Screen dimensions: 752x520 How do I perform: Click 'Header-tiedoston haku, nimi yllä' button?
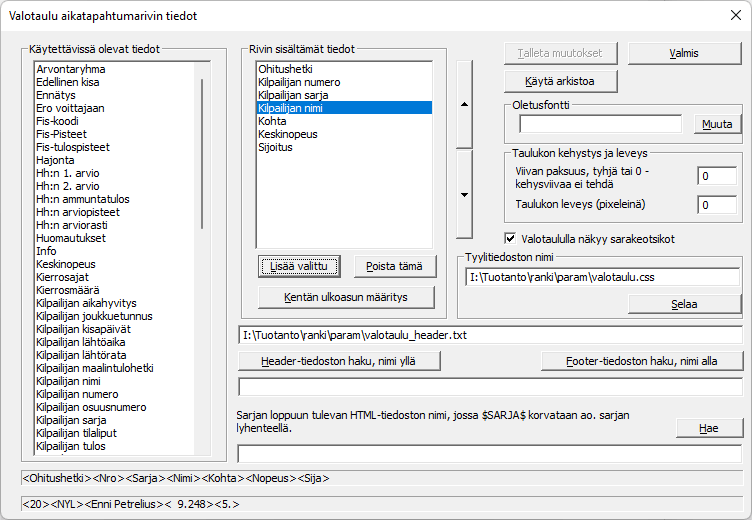tap(340, 361)
